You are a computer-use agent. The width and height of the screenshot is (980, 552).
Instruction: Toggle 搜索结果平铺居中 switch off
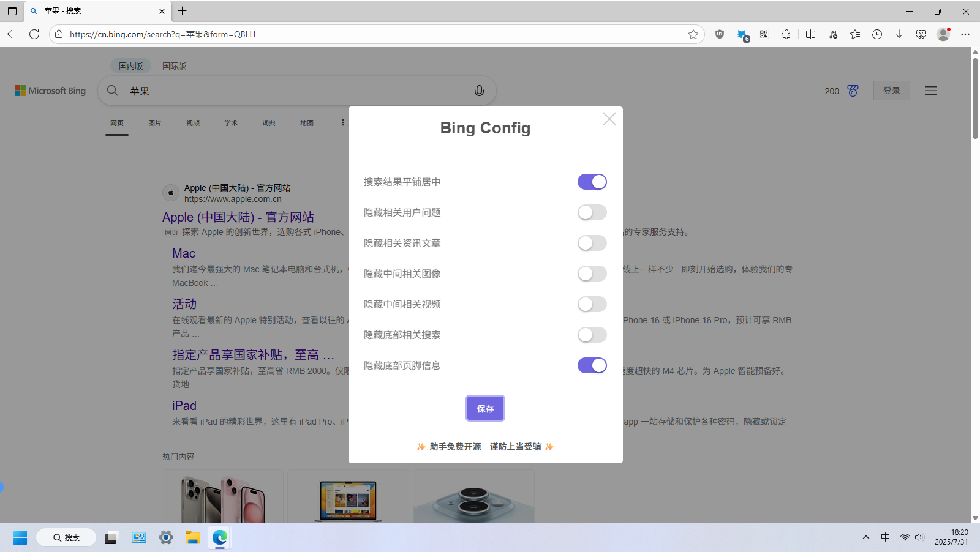(592, 182)
